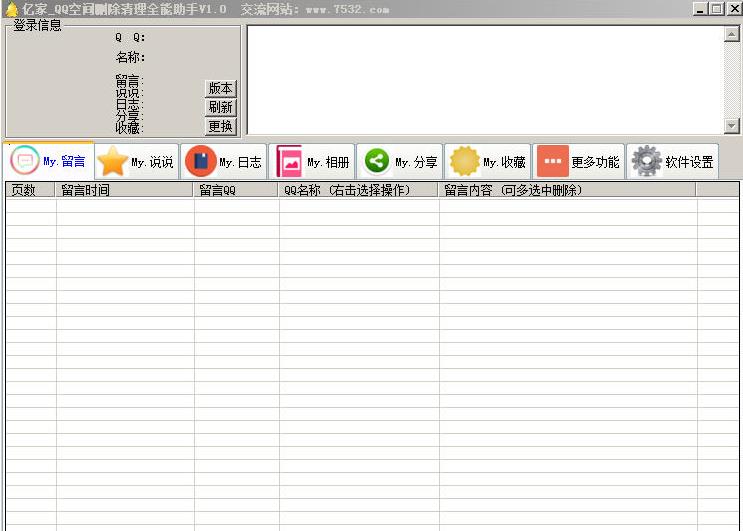This screenshot has width=743, height=531.
Task: Click the log text area scrollbar up arrow
Action: [x=732, y=33]
